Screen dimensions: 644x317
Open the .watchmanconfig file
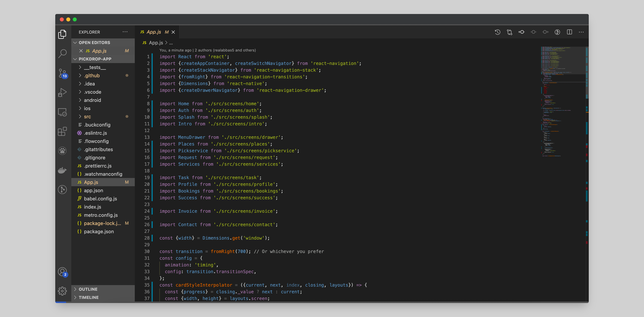tap(103, 174)
